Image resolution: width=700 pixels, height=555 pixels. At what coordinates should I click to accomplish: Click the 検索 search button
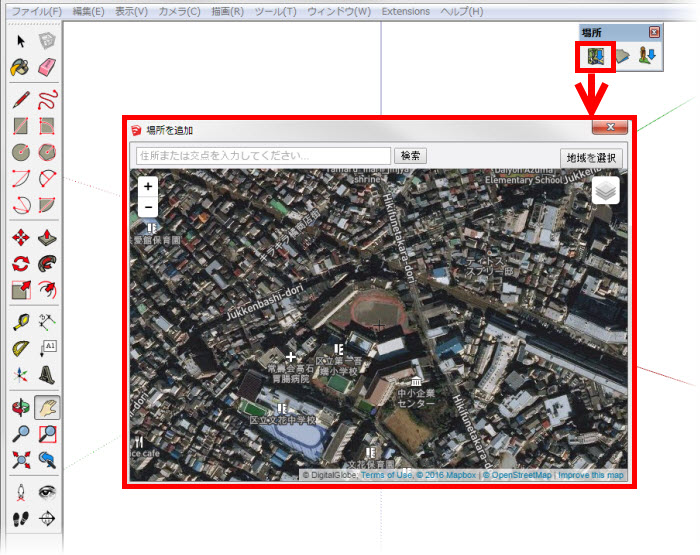411,156
